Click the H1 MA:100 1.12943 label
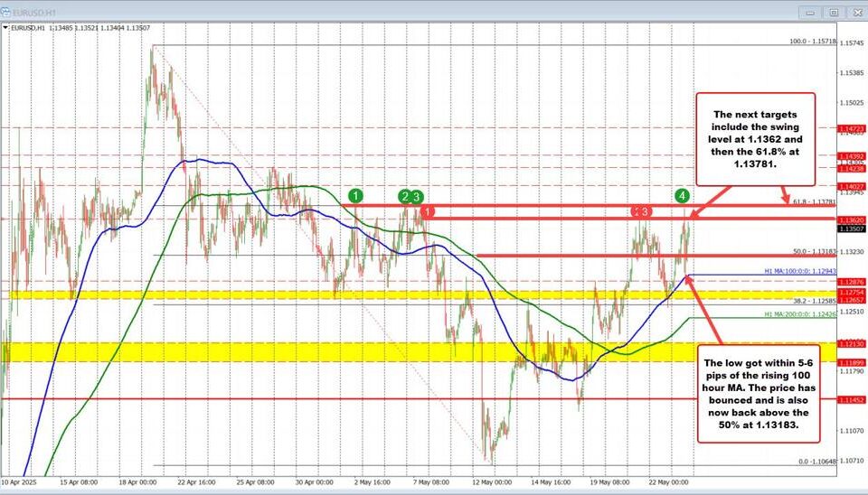The width and height of the screenshot is (868, 495). click(800, 272)
